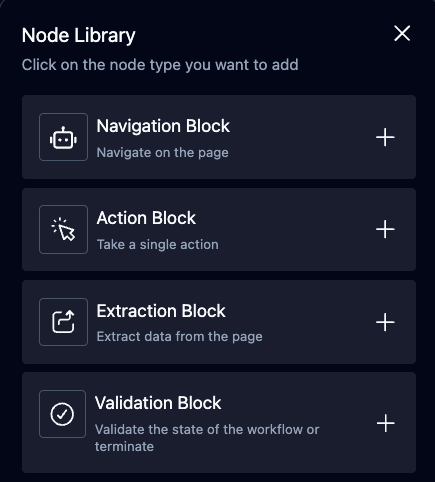435x482 pixels.
Task: Click the 'Extract data from the page' description
Action: point(179,337)
